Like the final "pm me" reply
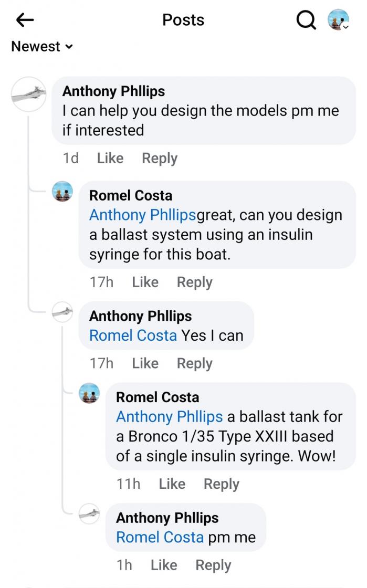The image size is (367, 588). click(x=163, y=565)
